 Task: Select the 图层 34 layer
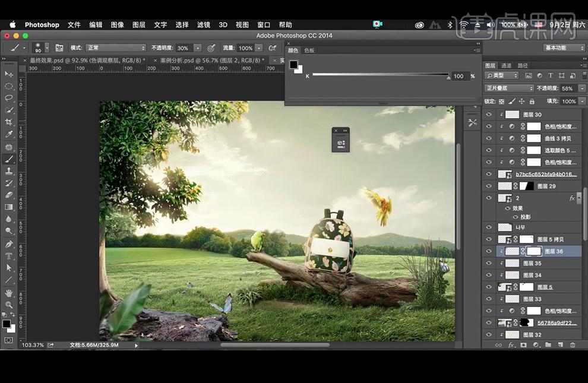click(533, 275)
